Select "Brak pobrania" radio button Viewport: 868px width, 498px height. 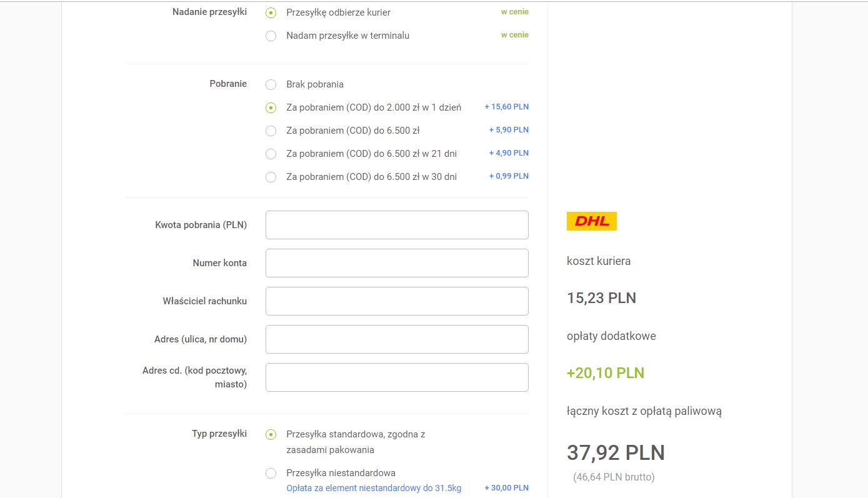(271, 84)
